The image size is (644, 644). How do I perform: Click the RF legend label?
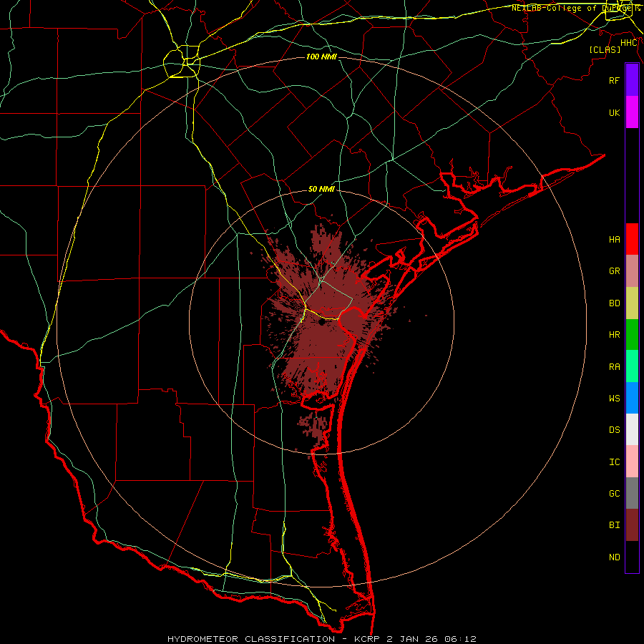click(614, 80)
